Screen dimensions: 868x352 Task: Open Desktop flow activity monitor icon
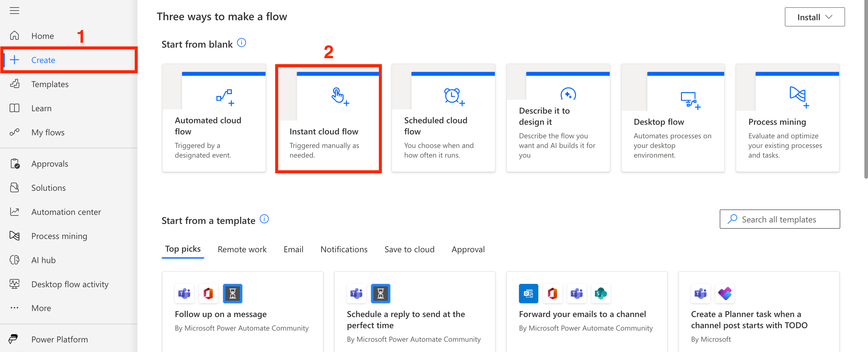pos(14,284)
